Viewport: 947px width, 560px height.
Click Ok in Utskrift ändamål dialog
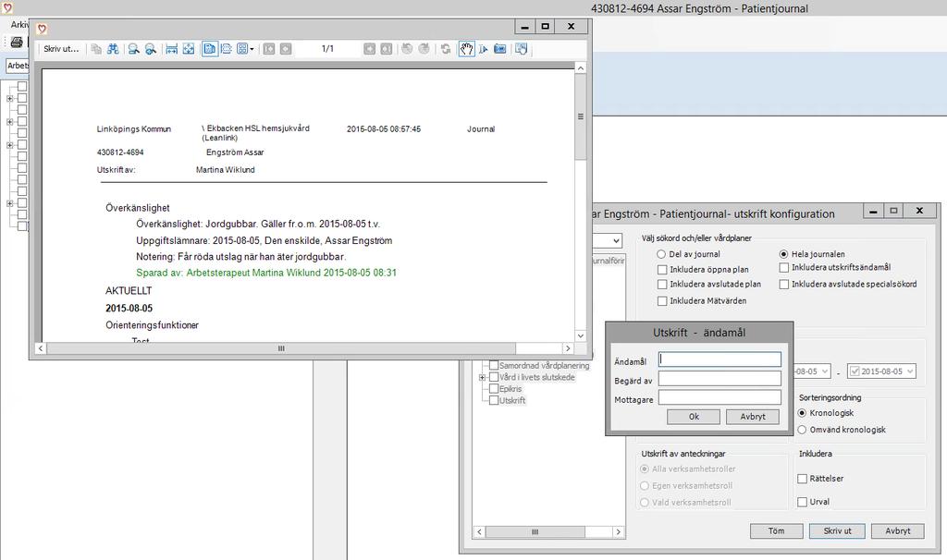[694, 417]
